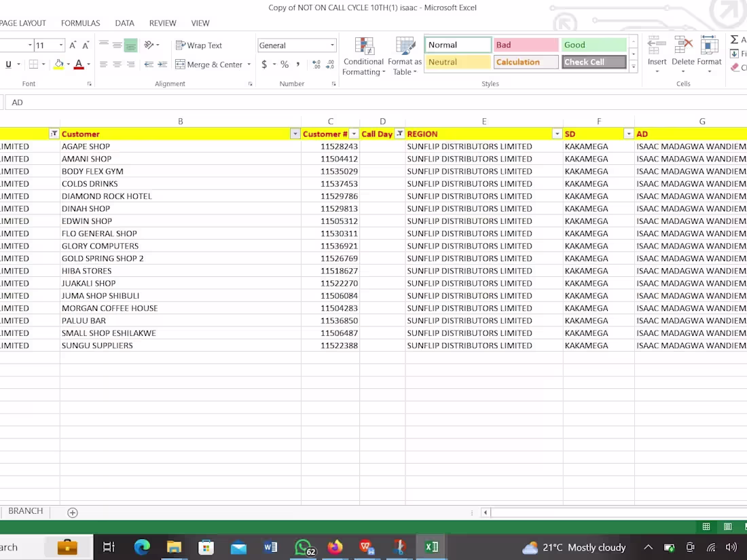Open WhatsApp from the taskbar
The width and height of the screenshot is (747, 560).
(x=304, y=547)
